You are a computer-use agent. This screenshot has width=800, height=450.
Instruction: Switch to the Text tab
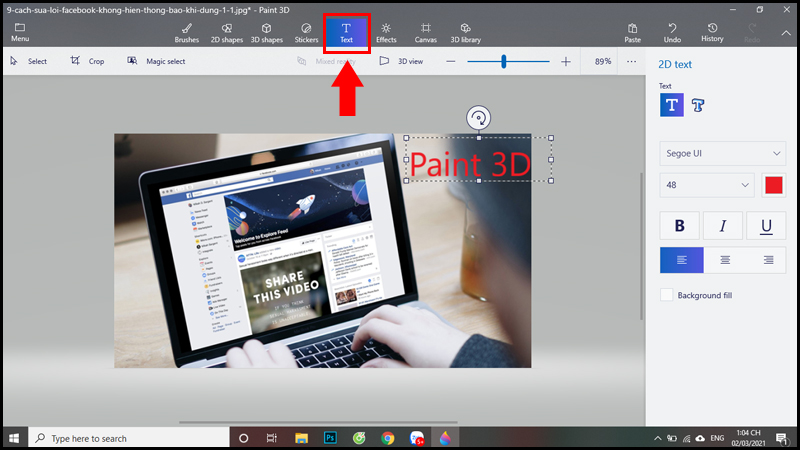(x=346, y=33)
